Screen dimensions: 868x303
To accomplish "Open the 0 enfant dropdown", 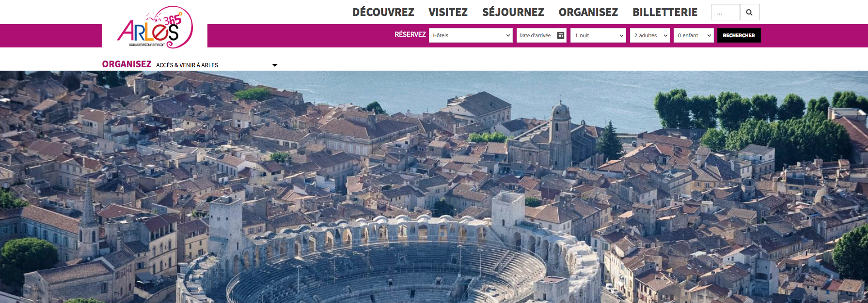I will point(694,35).
